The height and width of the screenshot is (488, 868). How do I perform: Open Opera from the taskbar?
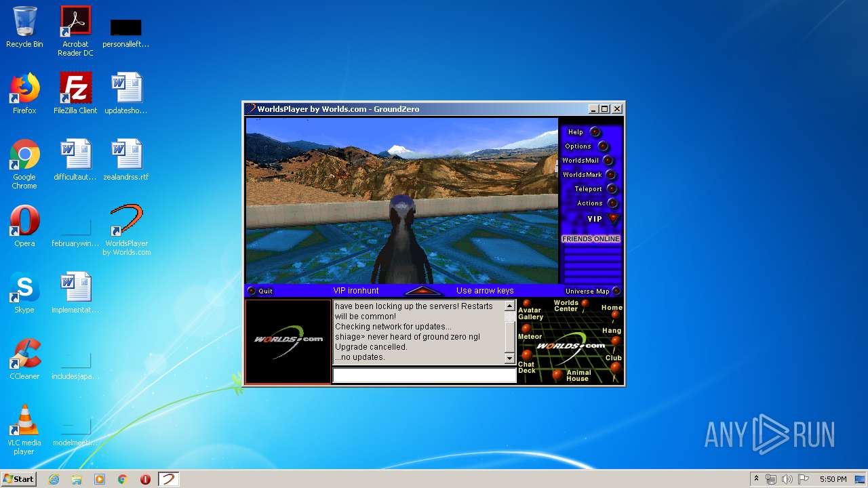(145, 479)
